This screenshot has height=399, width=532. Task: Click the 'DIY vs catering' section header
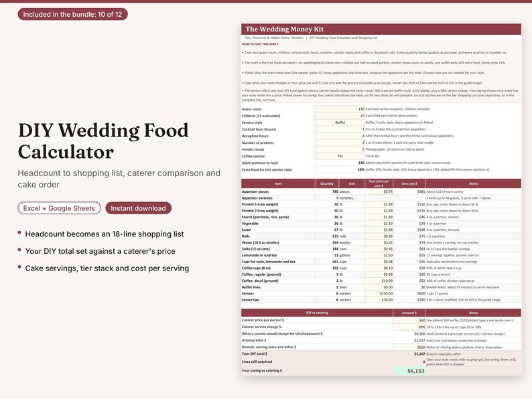tap(317, 313)
